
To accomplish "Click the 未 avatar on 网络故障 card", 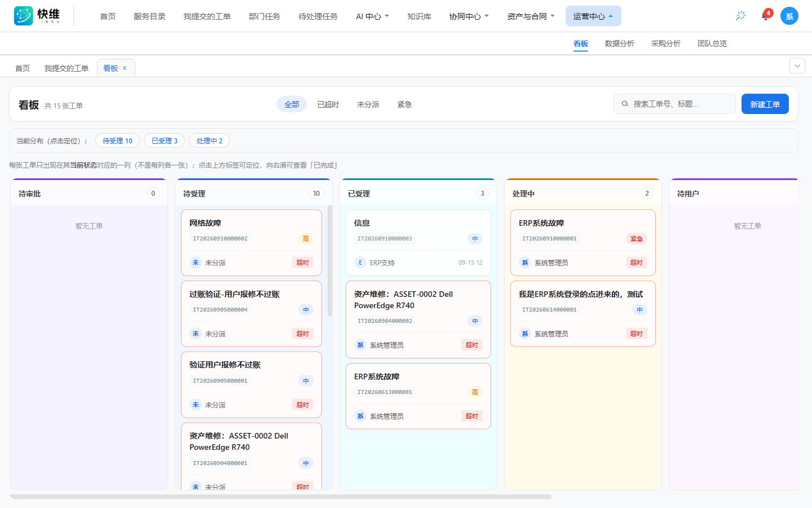I will pos(196,262).
